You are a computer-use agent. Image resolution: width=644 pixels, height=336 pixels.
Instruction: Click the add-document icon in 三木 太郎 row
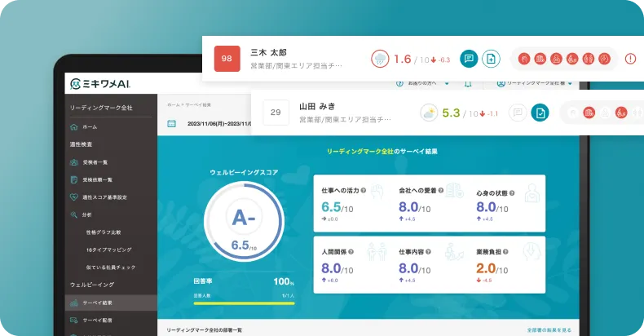pos(491,59)
